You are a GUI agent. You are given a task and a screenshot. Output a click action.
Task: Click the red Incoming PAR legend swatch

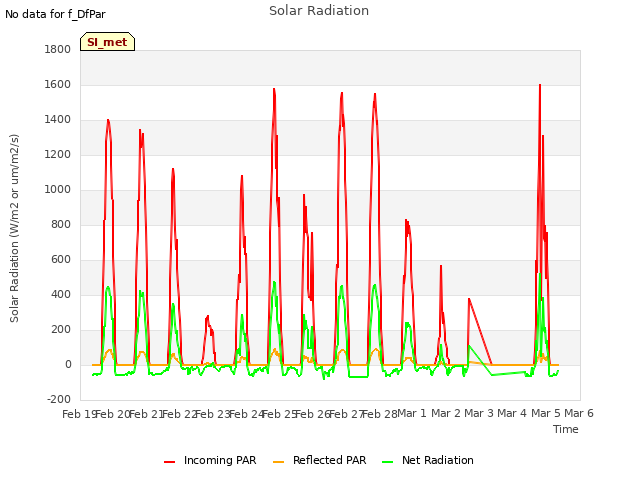(x=169, y=462)
